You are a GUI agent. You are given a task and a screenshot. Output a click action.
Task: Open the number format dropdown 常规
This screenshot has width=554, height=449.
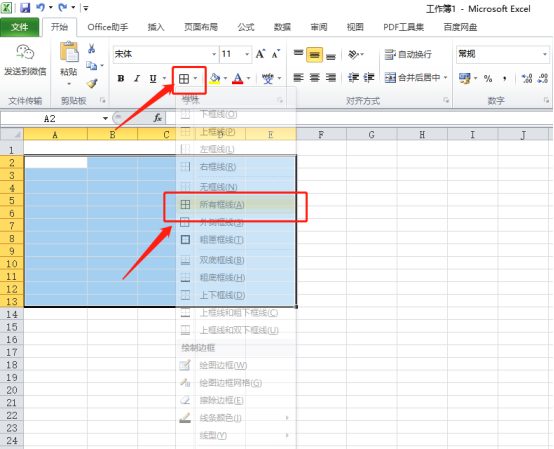coord(545,54)
